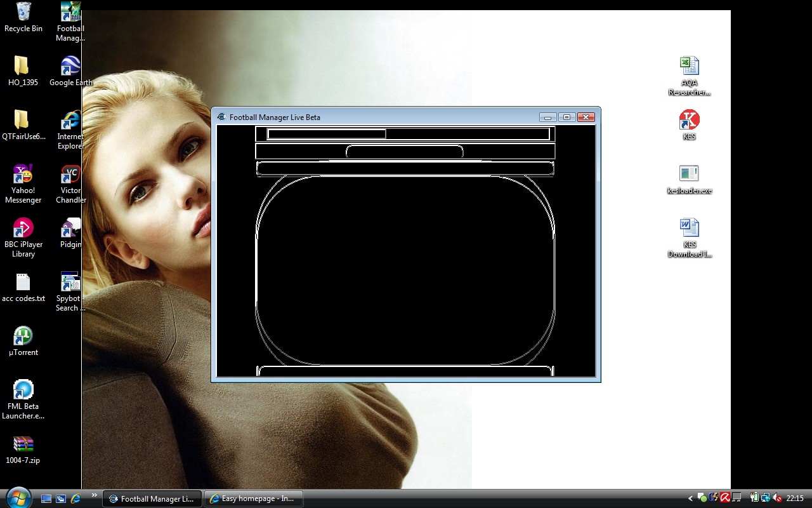Click the Football Manager Live Beta title bar icon
Image resolution: width=812 pixels, height=508 pixels.
click(221, 117)
